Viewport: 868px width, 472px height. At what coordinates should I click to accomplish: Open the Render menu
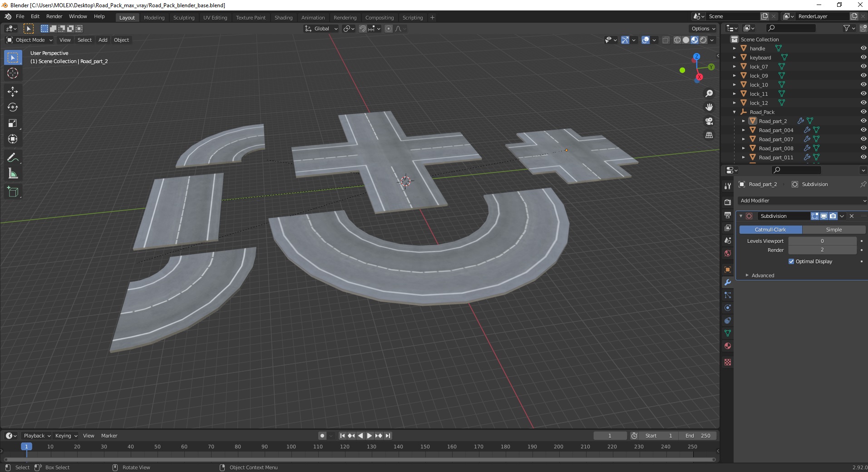pyautogui.click(x=54, y=16)
